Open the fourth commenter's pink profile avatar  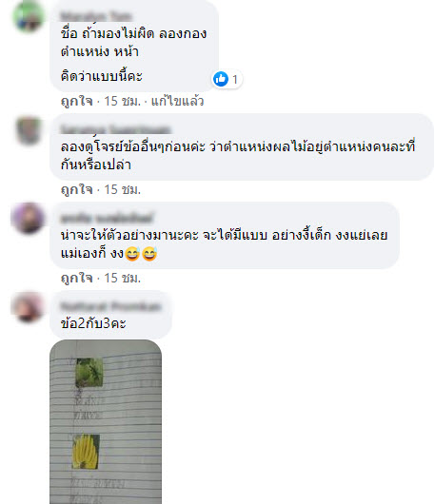(28, 306)
